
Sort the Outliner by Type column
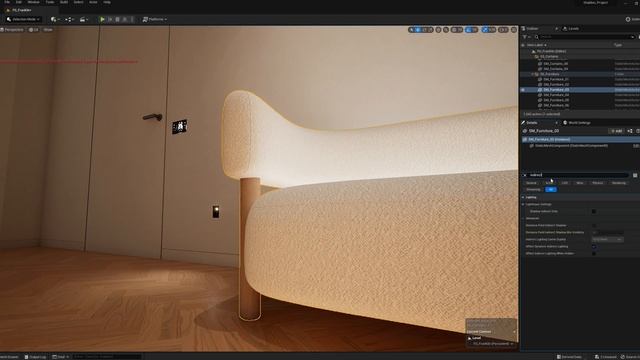click(618, 45)
